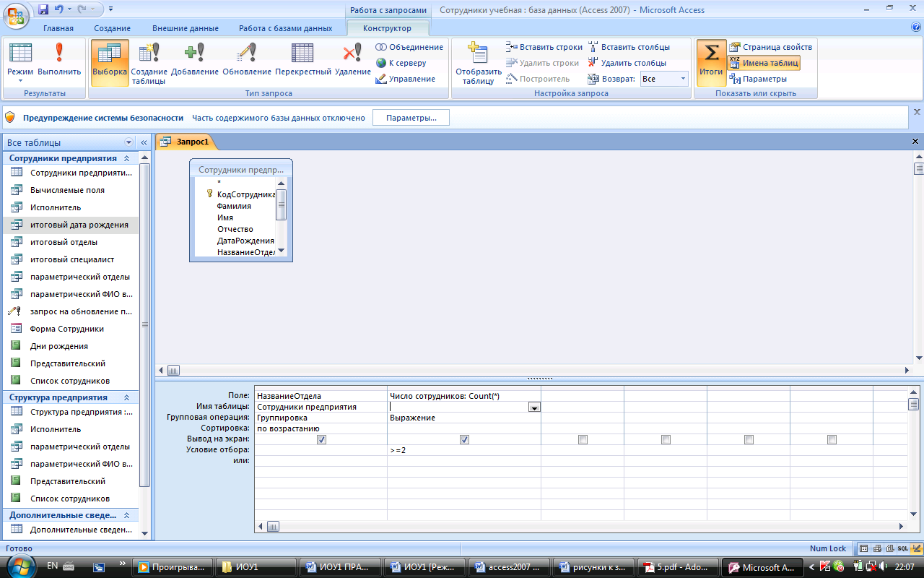The width and height of the screenshot is (924, 578).
Task: Switch to 5.pdf Adobe taskbar item
Action: coord(679,567)
